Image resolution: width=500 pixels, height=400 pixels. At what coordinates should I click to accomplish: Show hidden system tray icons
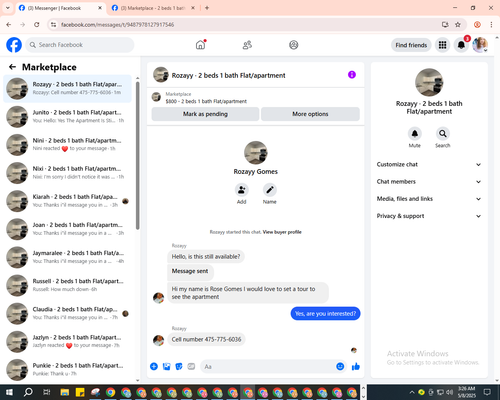[412, 392]
